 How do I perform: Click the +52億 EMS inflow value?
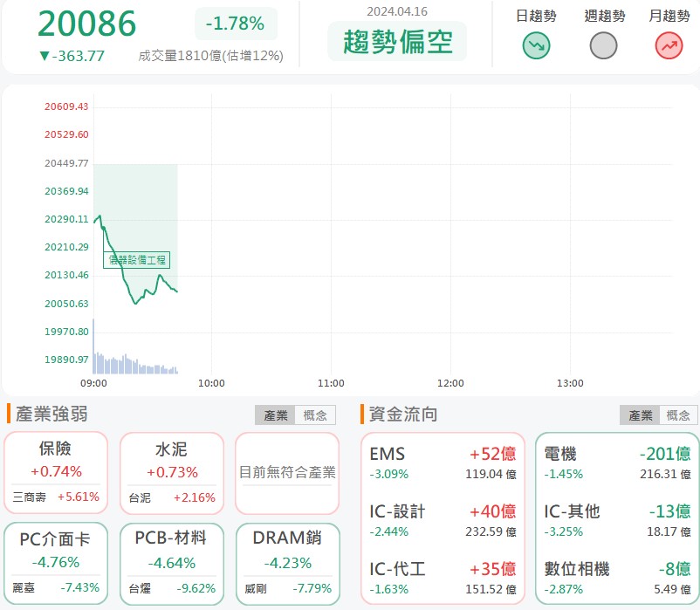point(493,454)
